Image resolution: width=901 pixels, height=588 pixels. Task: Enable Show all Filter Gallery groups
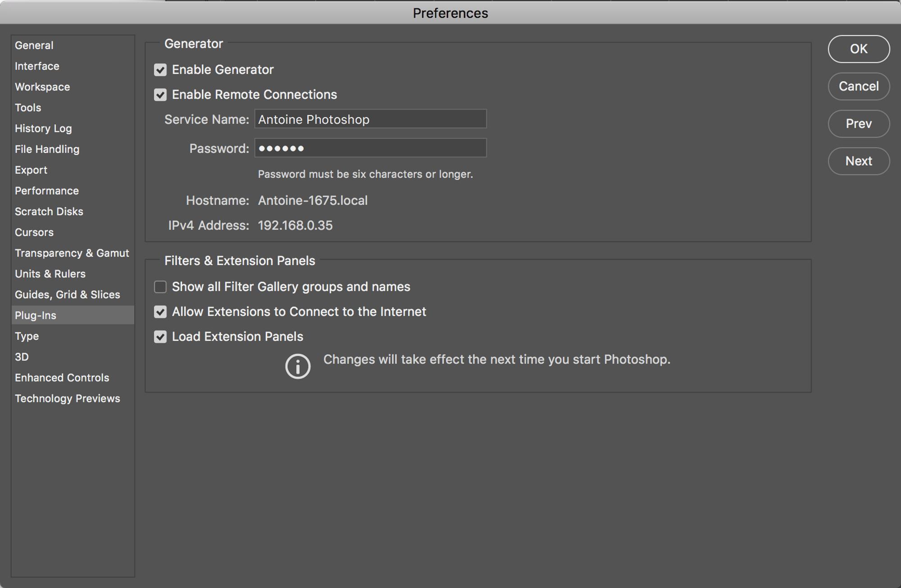coord(160,287)
